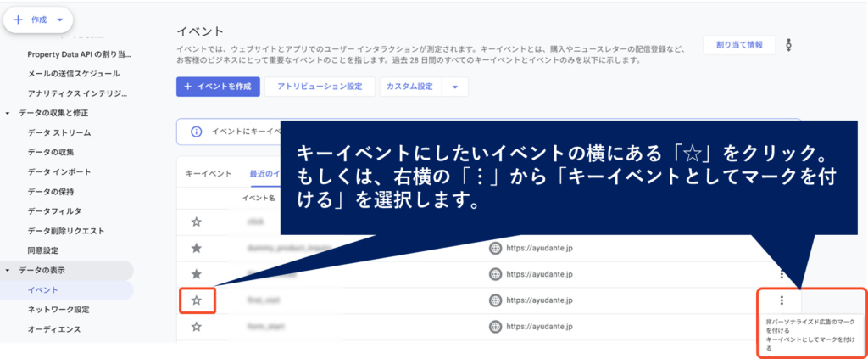The height and width of the screenshot is (359, 868).
Task: Click the filled star just above the first_visit row
Action: pyautogui.click(x=197, y=274)
